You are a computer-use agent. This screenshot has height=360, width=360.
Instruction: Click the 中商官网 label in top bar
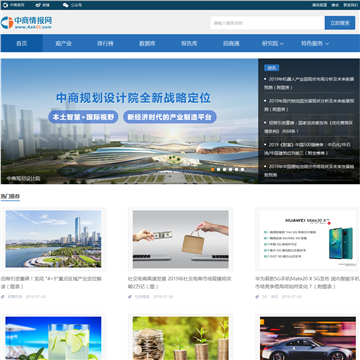17,5
